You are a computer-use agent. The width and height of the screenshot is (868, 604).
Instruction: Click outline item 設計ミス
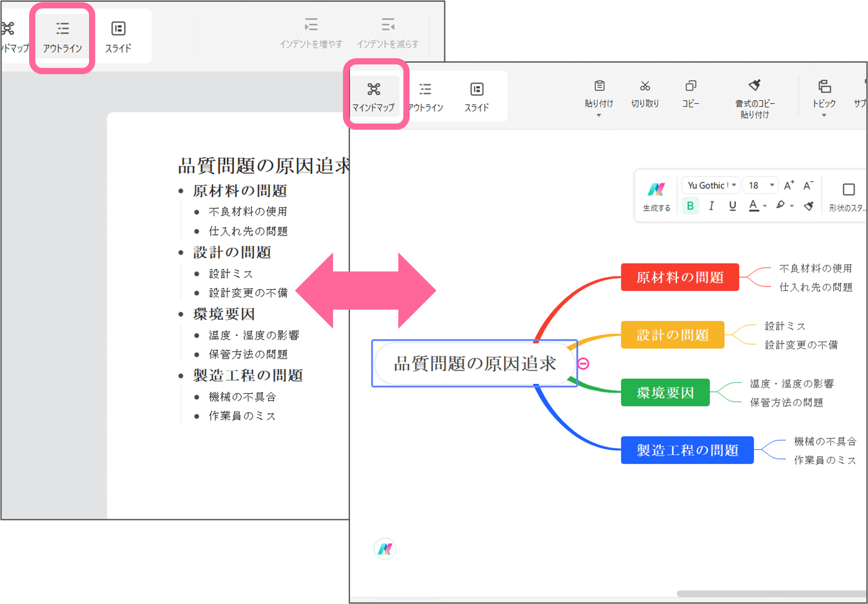coord(231,274)
